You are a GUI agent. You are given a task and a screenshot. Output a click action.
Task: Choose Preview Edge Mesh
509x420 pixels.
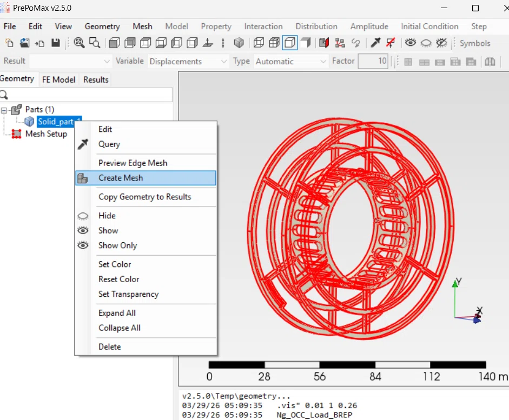pyautogui.click(x=146, y=163)
